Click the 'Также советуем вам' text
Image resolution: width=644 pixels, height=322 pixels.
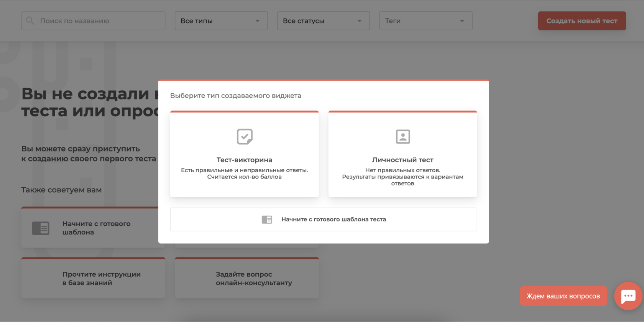[61, 190]
